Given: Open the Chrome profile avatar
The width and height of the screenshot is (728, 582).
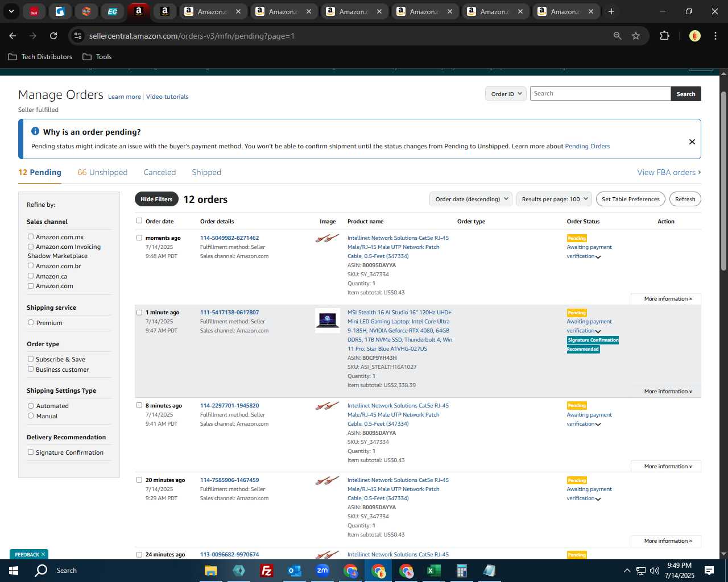Looking at the screenshot, I should [x=694, y=36].
